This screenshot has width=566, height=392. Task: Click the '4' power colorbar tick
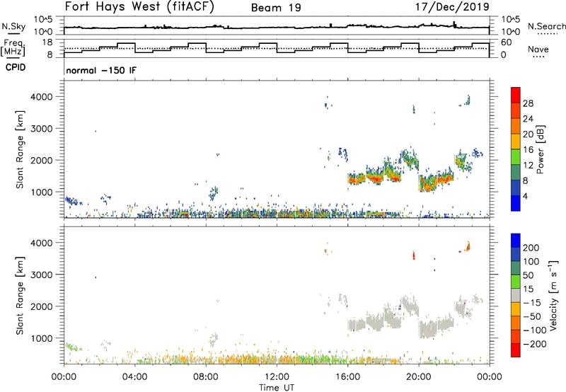[525, 196]
